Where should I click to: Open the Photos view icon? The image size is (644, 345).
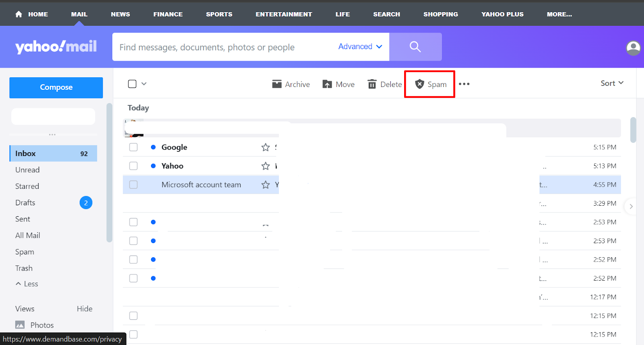pos(20,325)
